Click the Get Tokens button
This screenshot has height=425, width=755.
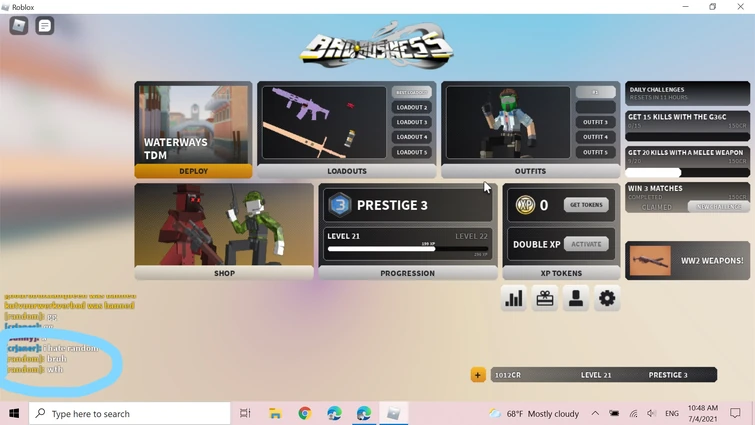tap(586, 205)
